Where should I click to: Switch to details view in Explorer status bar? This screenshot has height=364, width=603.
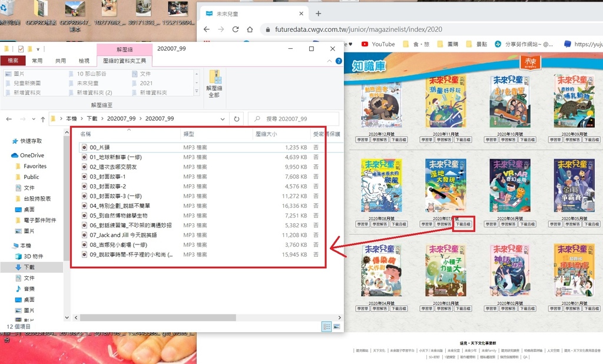[x=326, y=327]
